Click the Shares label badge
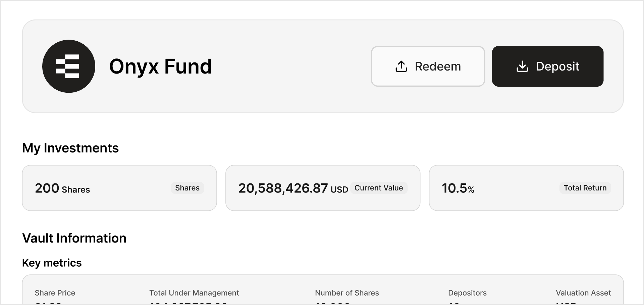 coord(187,188)
